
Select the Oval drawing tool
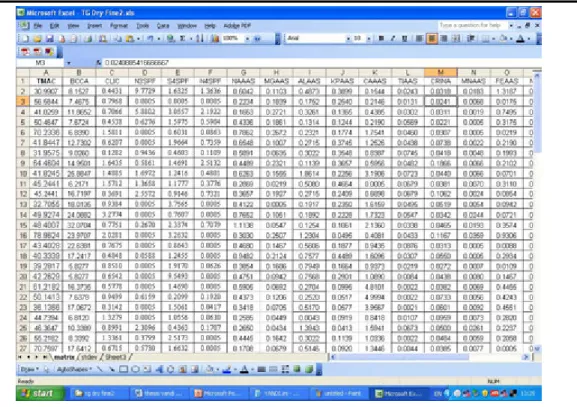tap(135, 369)
